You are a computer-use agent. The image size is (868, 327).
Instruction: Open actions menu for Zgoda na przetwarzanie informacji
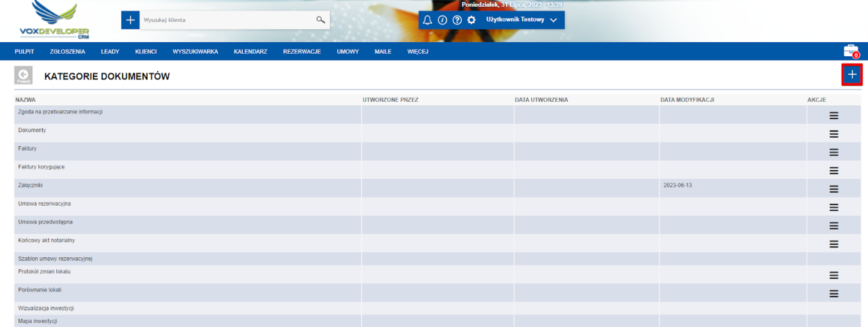834,115
